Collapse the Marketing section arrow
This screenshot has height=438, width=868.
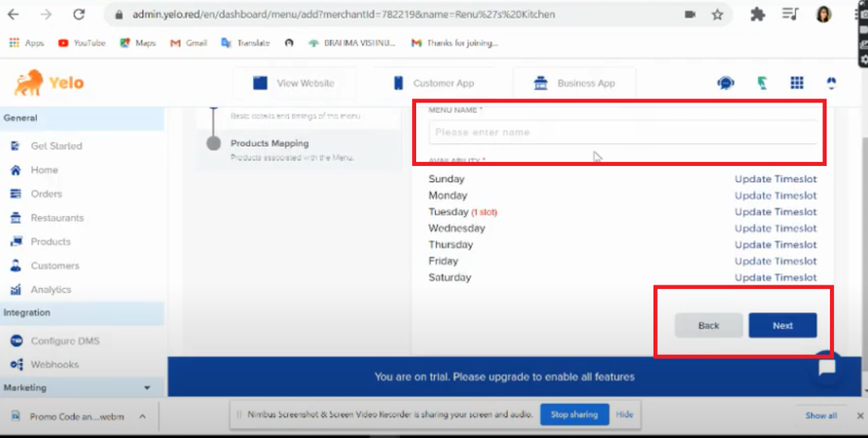pyautogui.click(x=147, y=388)
